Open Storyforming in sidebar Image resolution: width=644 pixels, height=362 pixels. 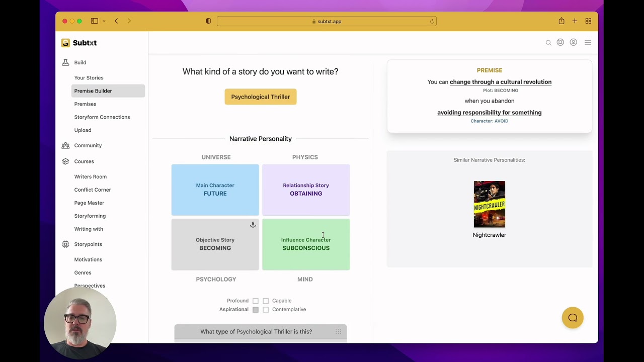click(x=90, y=216)
